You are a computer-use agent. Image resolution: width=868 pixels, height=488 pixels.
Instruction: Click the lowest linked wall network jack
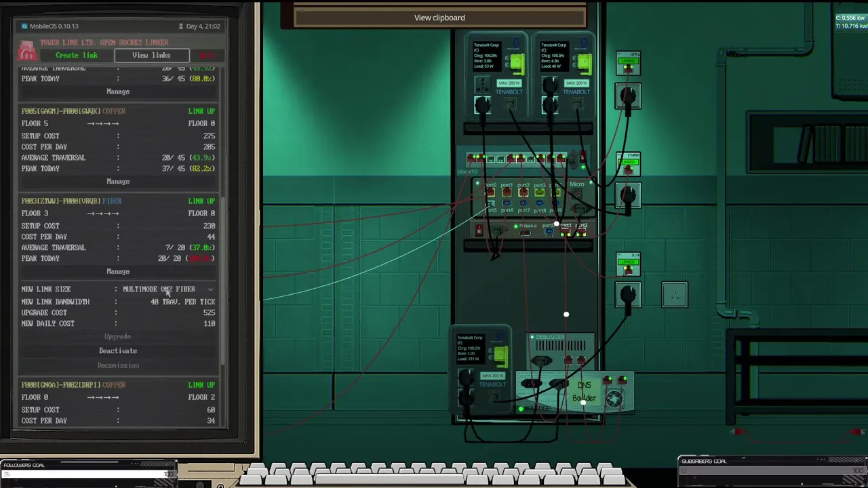628,264
